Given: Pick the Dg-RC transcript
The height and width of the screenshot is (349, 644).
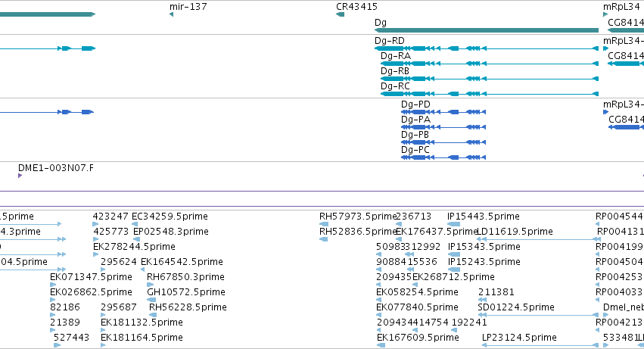Looking at the screenshot, I should pos(490,94).
